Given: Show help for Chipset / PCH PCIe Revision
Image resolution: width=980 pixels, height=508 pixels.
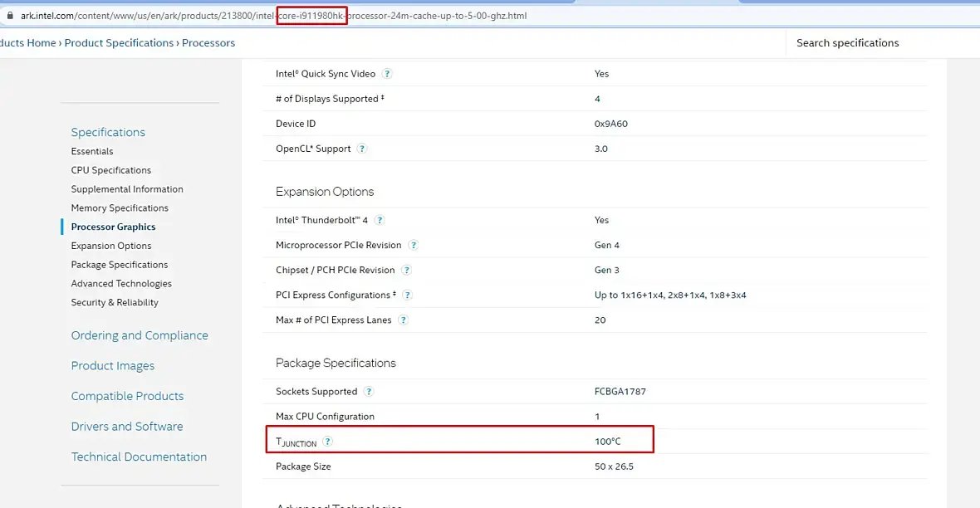Looking at the screenshot, I should point(407,270).
